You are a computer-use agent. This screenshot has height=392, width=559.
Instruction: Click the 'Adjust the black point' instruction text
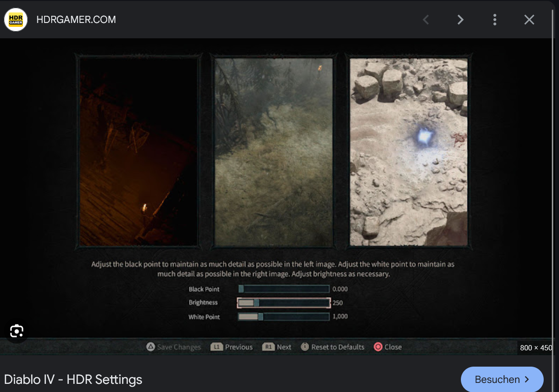[x=273, y=269]
